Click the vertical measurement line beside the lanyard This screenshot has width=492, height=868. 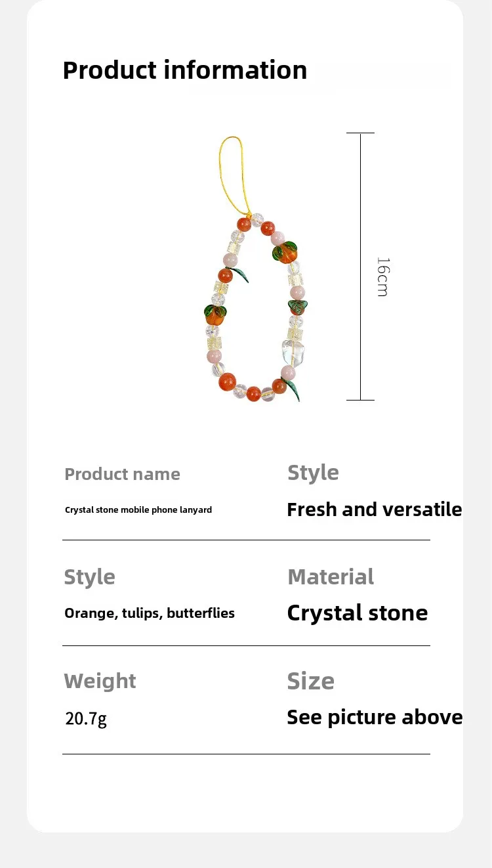tap(361, 267)
